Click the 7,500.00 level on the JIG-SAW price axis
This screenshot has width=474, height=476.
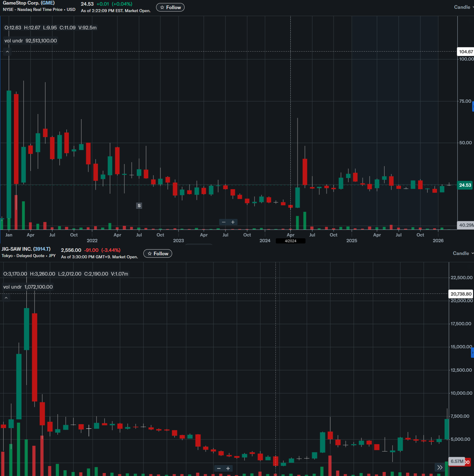pyautogui.click(x=460, y=416)
